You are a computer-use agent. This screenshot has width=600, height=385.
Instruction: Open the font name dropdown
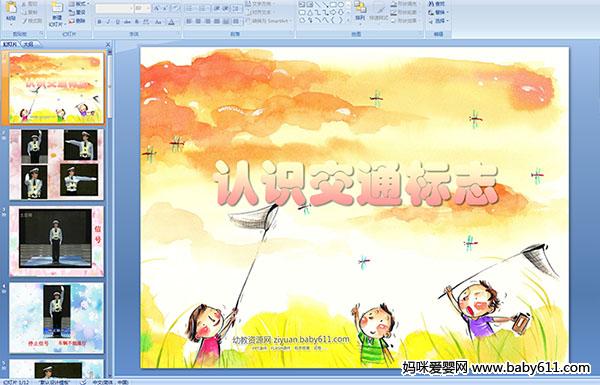131,8
